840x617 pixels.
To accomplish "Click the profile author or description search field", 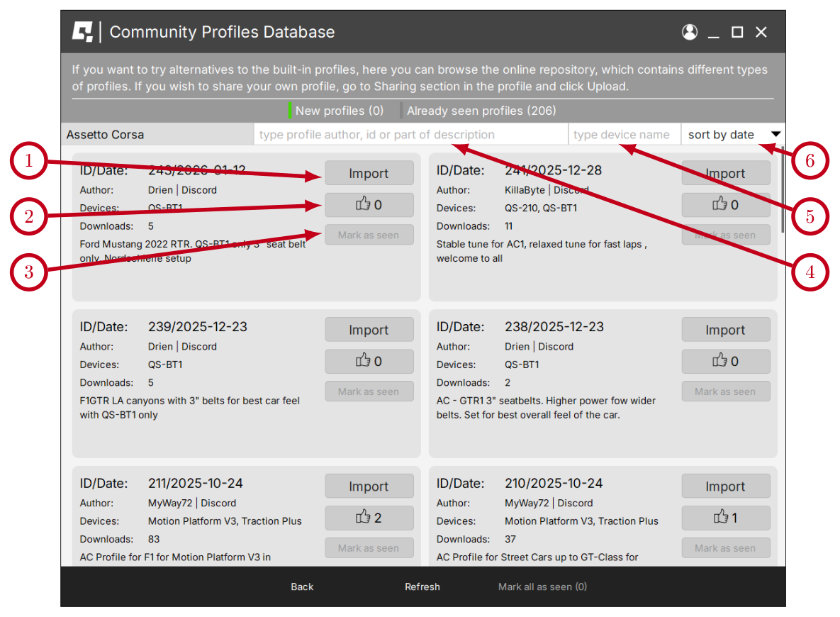I will click(410, 135).
